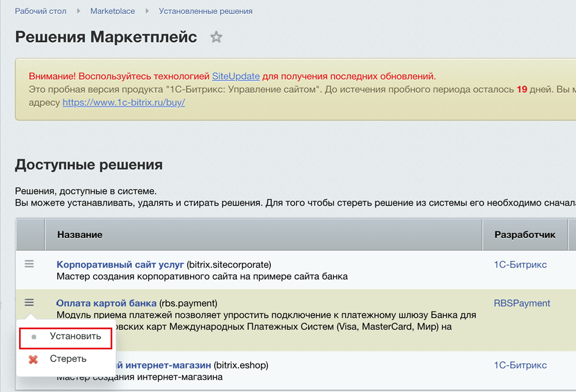The image size is (576, 392).
Task: Open Корпоративный сайт услуг solution
Action: (120, 265)
